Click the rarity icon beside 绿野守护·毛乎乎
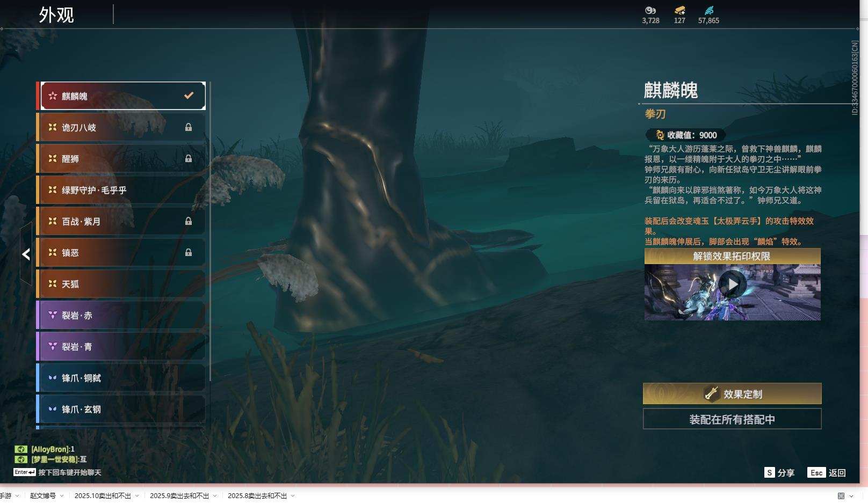Screen dimensions: 868x504 53,190
